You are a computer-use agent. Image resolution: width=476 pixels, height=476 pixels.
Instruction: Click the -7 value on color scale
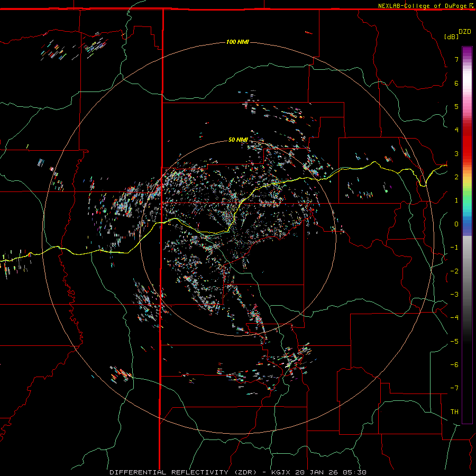454,388
